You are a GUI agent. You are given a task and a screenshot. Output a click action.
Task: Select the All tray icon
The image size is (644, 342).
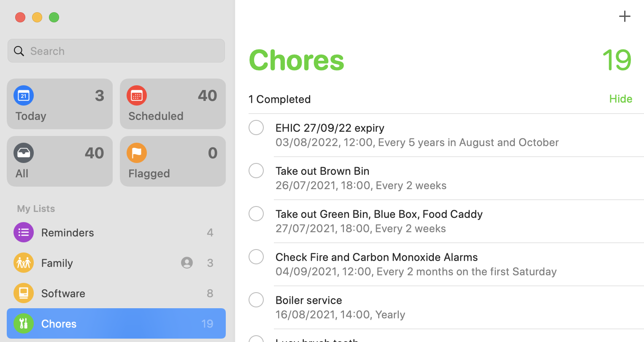point(24,153)
